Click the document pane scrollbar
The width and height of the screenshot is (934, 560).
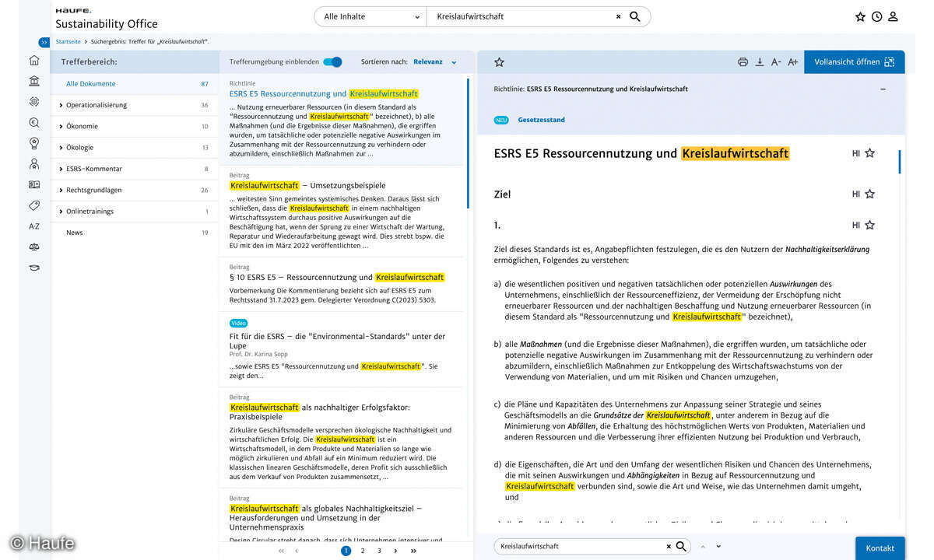[900, 161]
